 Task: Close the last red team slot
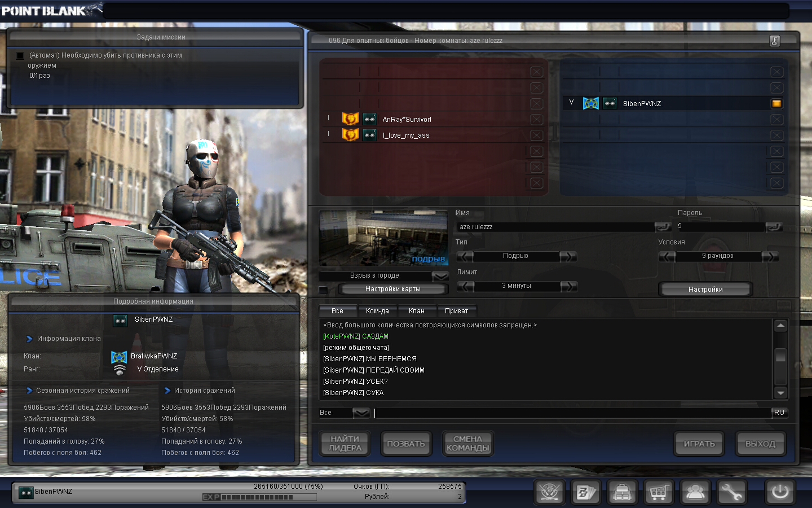coord(536,183)
